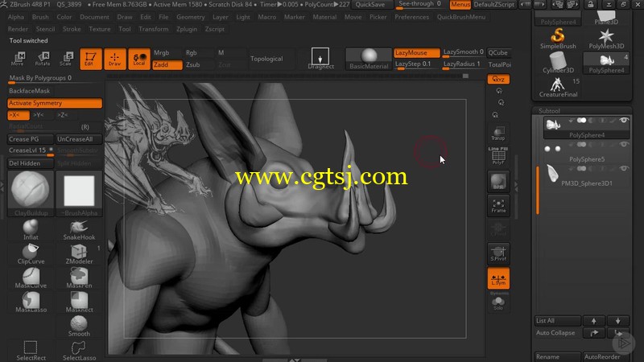
Task: Select the SelectLasso brush
Action: [79, 351]
